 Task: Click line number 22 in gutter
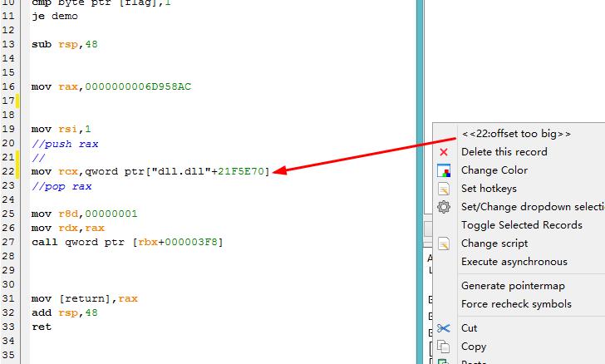[x=7, y=171]
